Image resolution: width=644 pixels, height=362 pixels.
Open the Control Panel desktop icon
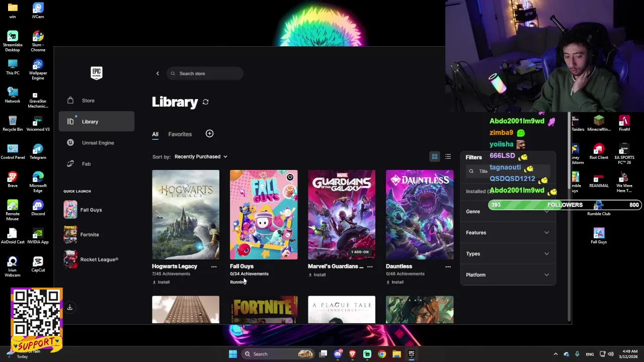[13, 151]
